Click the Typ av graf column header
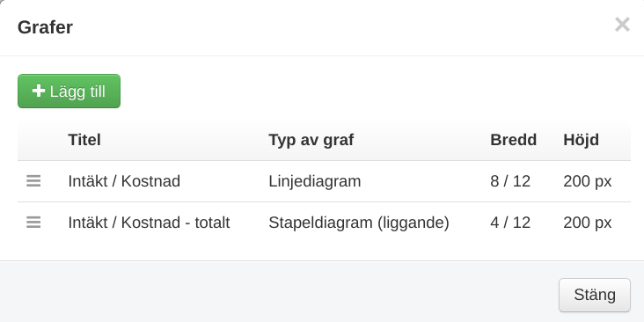The height and width of the screenshot is (322, 644). pyautogui.click(x=311, y=140)
